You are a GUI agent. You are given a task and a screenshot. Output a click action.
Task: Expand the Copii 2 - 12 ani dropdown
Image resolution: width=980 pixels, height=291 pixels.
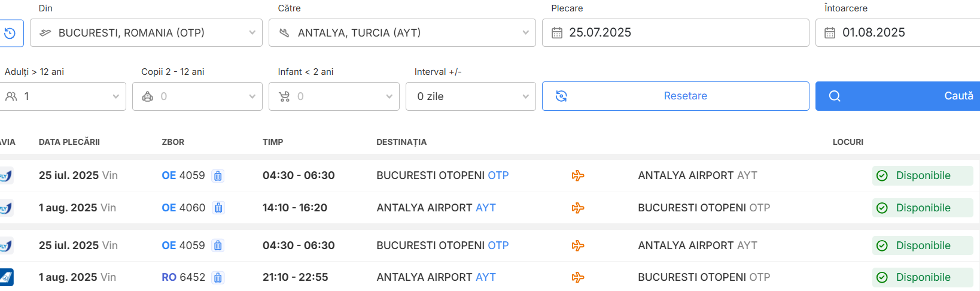pyautogui.click(x=197, y=96)
